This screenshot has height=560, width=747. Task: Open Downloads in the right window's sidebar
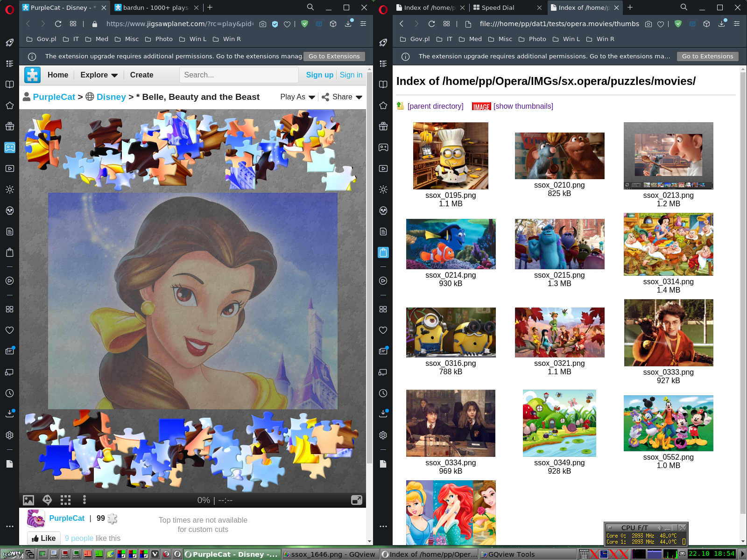383,413
